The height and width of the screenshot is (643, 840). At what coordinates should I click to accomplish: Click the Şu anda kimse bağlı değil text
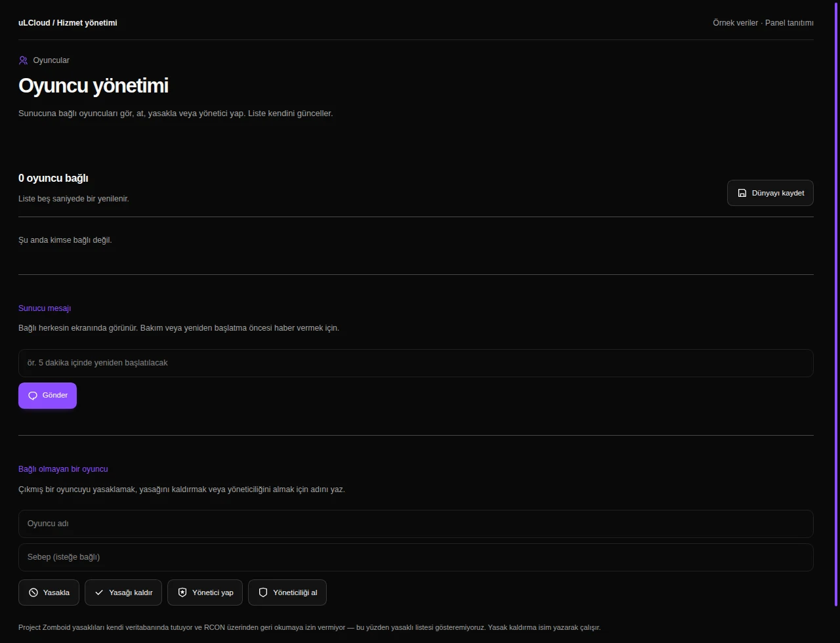tap(65, 240)
